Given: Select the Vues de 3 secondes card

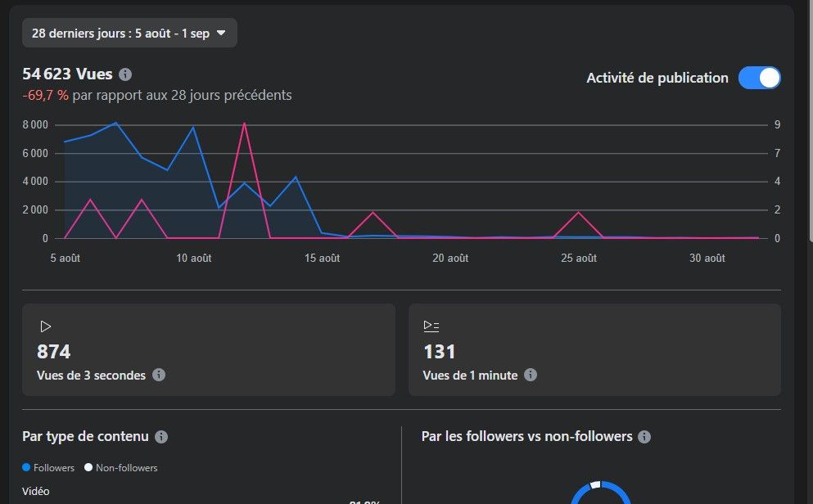Looking at the screenshot, I should [x=209, y=349].
